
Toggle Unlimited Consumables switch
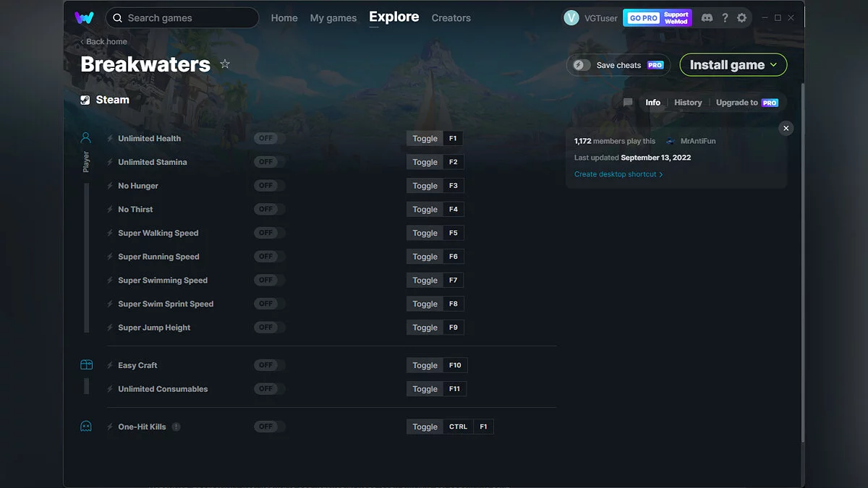click(269, 389)
